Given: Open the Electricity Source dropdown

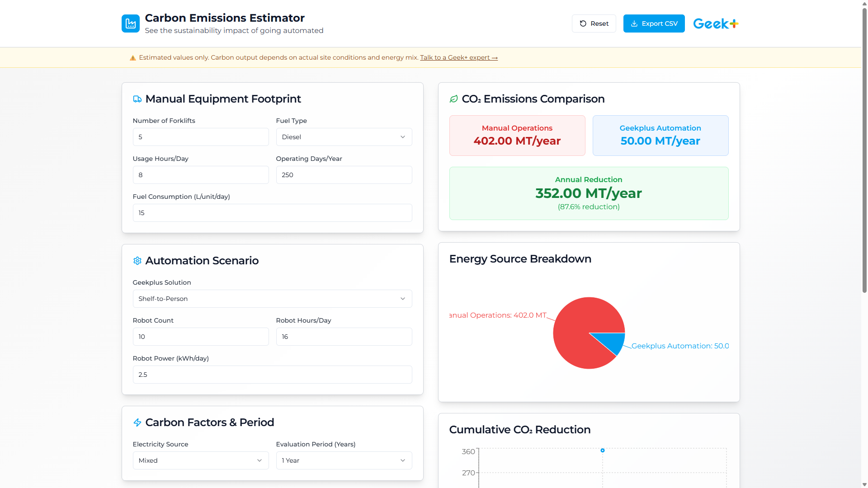Looking at the screenshot, I should pos(200,460).
